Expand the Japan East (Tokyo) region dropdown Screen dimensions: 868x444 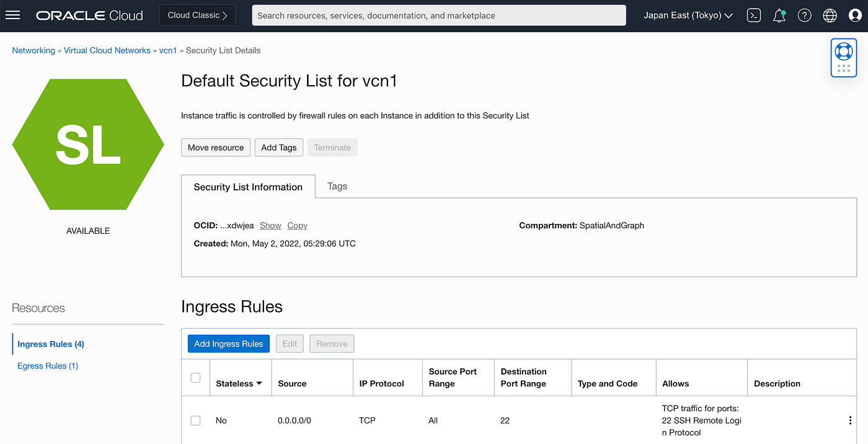pyautogui.click(x=688, y=16)
